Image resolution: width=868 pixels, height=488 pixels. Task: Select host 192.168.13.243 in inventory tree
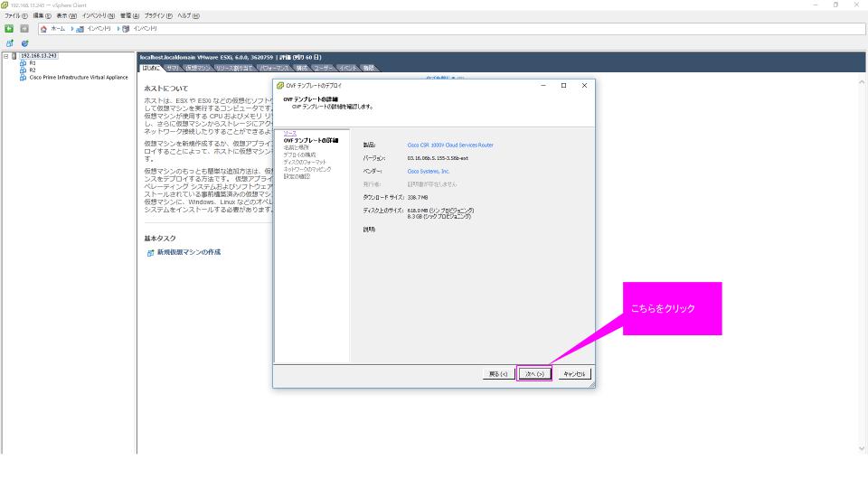pos(39,56)
